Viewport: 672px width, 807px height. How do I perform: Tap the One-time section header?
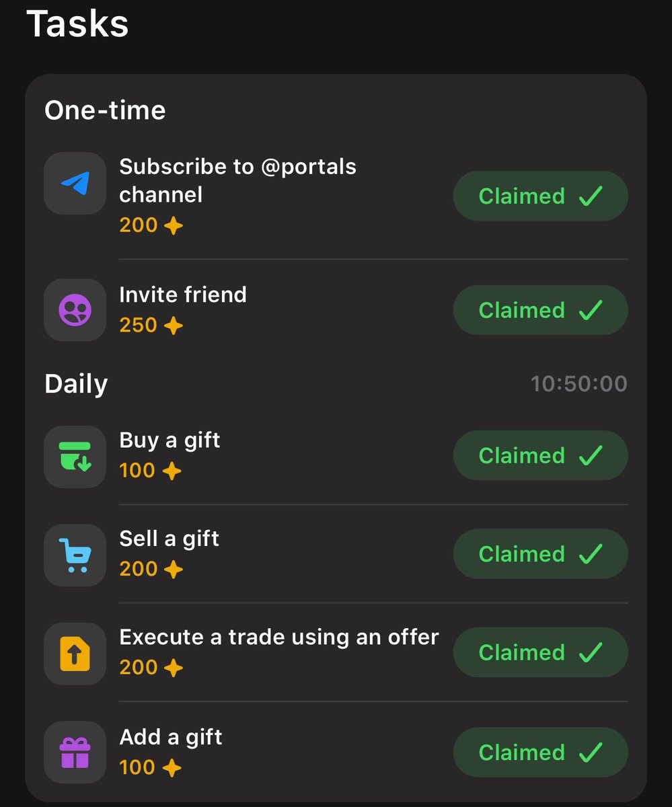[105, 110]
